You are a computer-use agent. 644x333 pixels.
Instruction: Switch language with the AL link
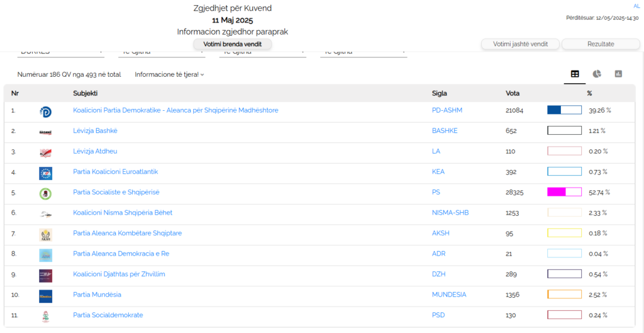(x=636, y=6)
